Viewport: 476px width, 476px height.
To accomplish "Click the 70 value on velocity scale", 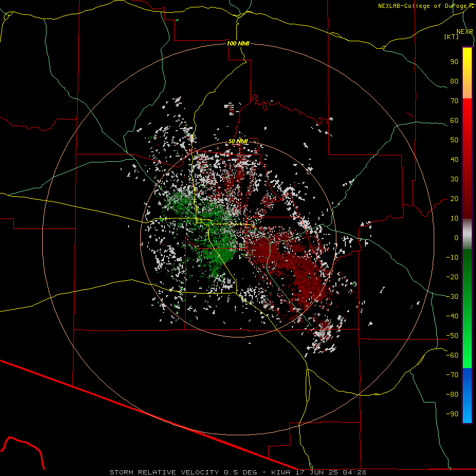I will pos(454,101).
